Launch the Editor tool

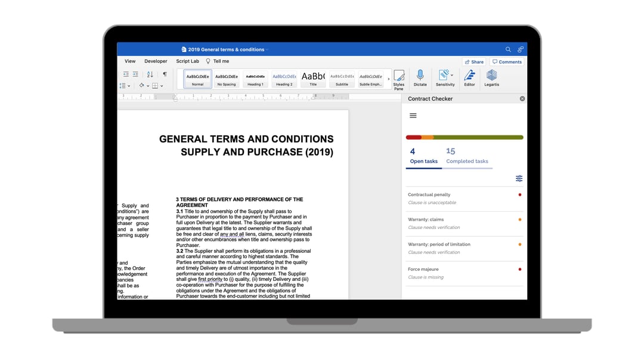click(470, 78)
